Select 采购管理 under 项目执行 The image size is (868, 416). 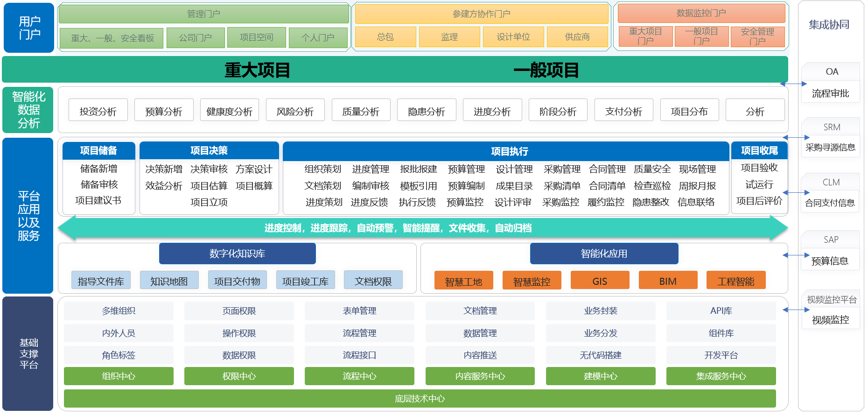coord(562,169)
